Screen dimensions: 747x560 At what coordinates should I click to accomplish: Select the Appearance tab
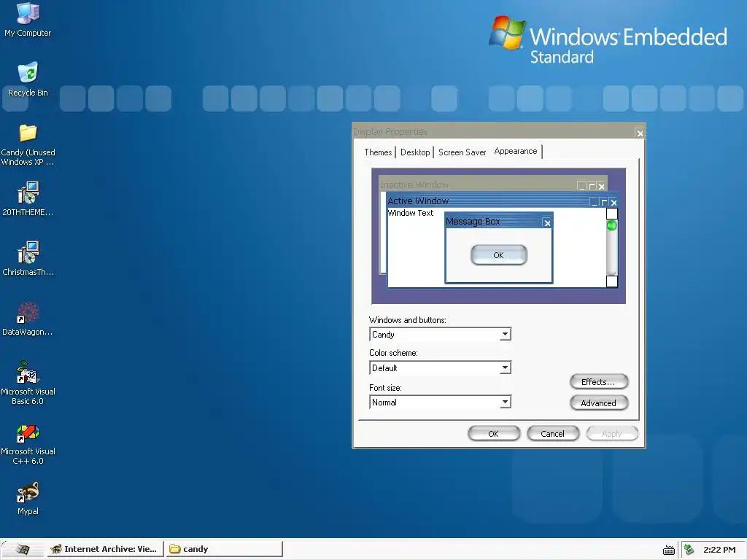pyautogui.click(x=516, y=151)
